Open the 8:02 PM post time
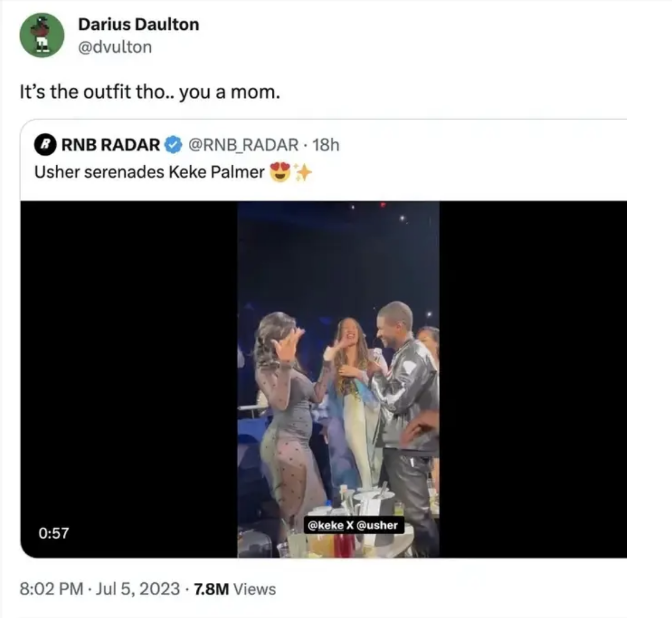The height and width of the screenshot is (618, 672). 52,588
